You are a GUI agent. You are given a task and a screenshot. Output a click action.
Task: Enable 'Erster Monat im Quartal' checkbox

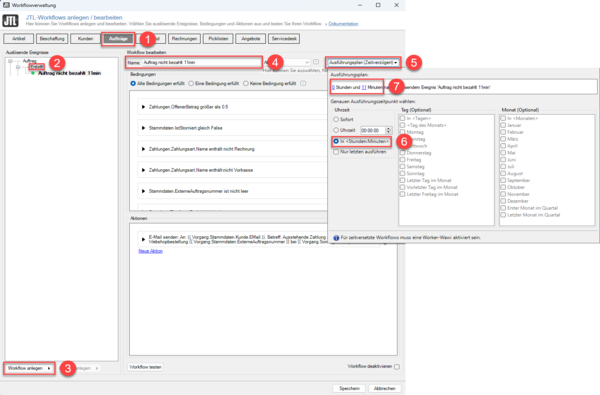pos(503,208)
